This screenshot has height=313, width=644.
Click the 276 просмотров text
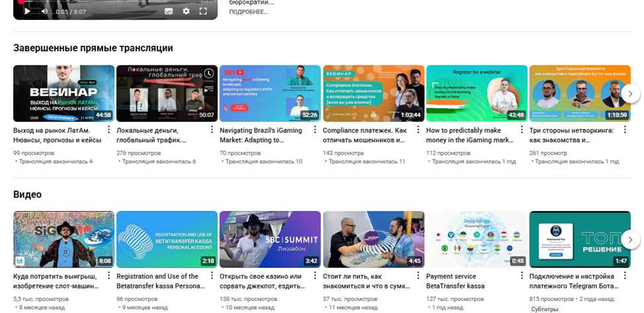tap(138, 153)
